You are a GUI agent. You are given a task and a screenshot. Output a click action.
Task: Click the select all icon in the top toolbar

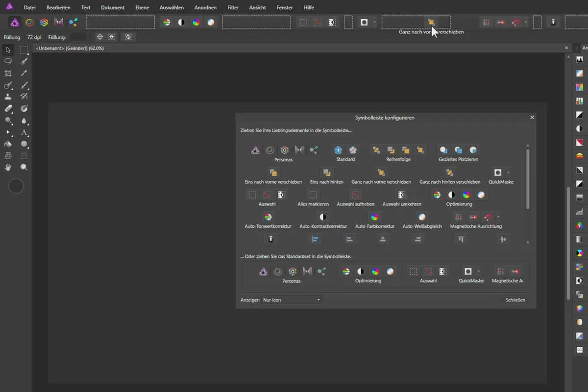[x=303, y=23]
